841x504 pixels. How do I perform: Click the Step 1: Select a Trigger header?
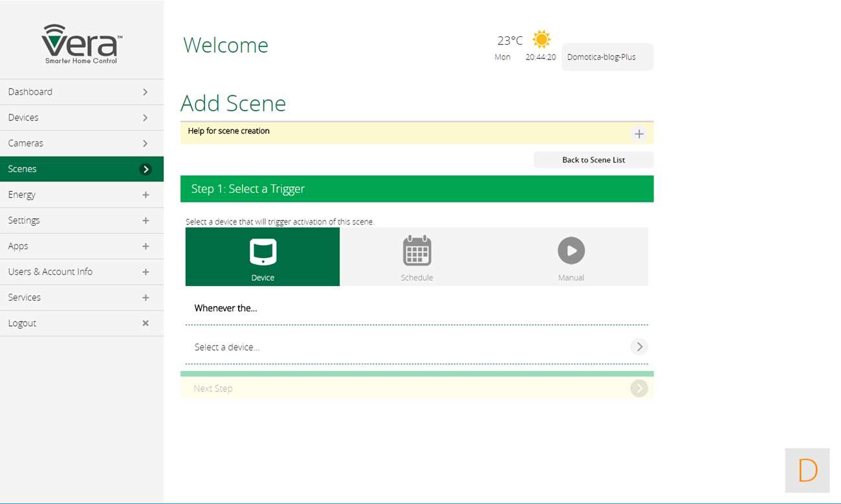(417, 189)
